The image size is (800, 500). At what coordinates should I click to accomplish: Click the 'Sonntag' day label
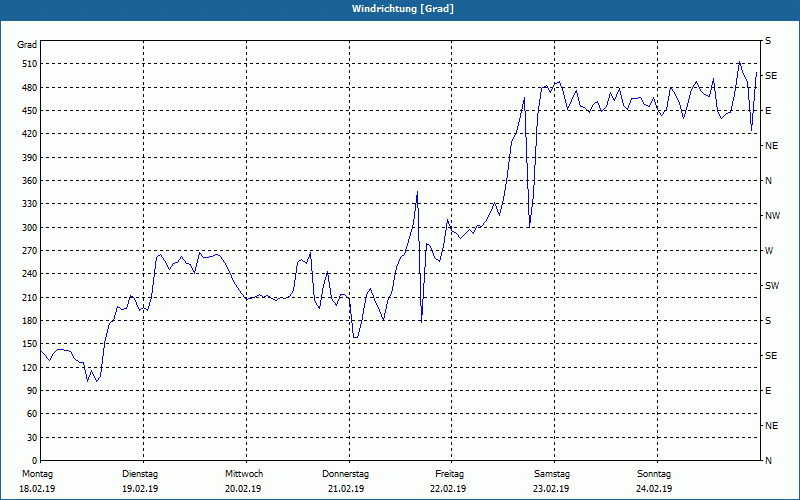(x=654, y=474)
